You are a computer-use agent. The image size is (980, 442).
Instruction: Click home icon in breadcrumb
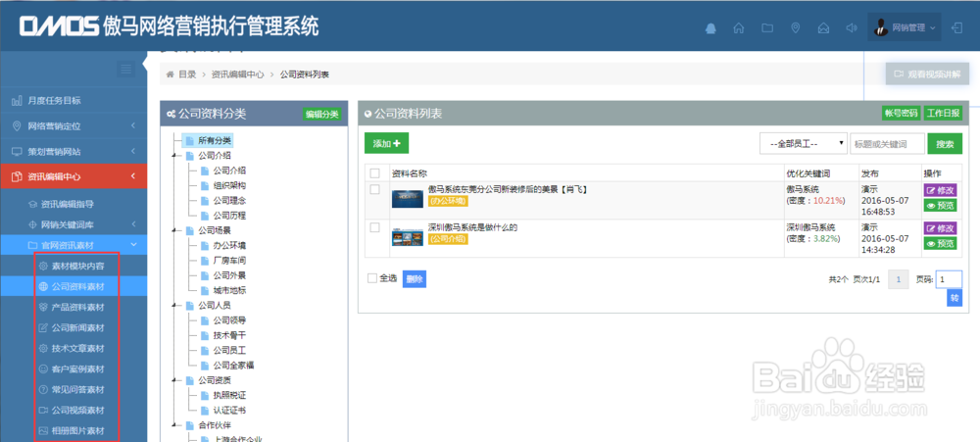tap(170, 74)
